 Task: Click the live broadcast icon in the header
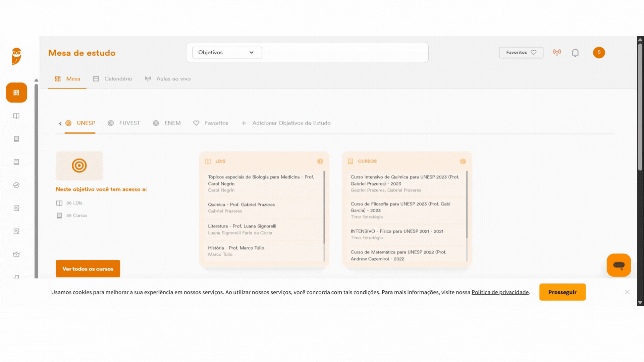point(557,52)
